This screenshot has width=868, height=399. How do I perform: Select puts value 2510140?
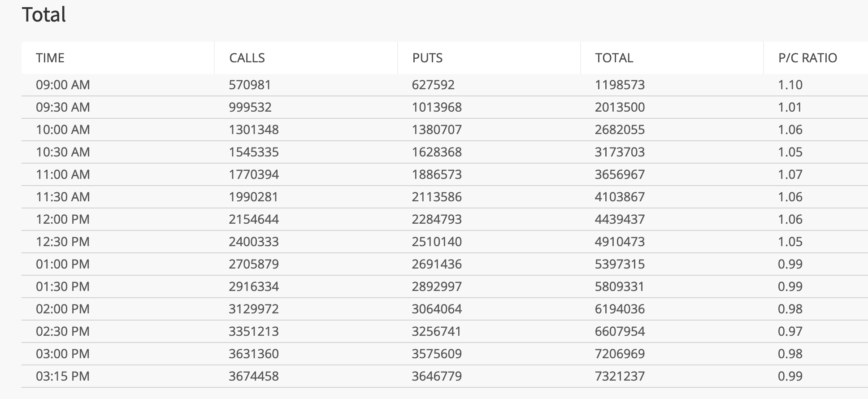click(x=437, y=242)
